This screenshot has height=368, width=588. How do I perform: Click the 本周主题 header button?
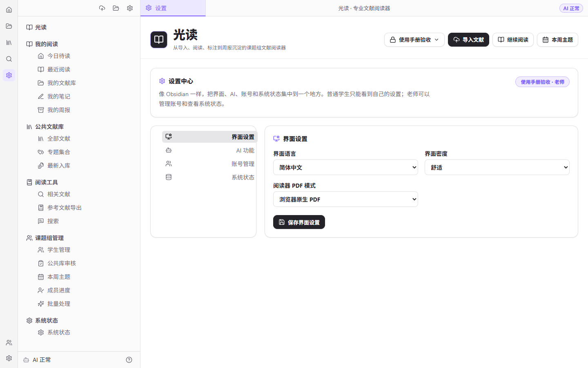pyautogui.click(x=557, y=40)
